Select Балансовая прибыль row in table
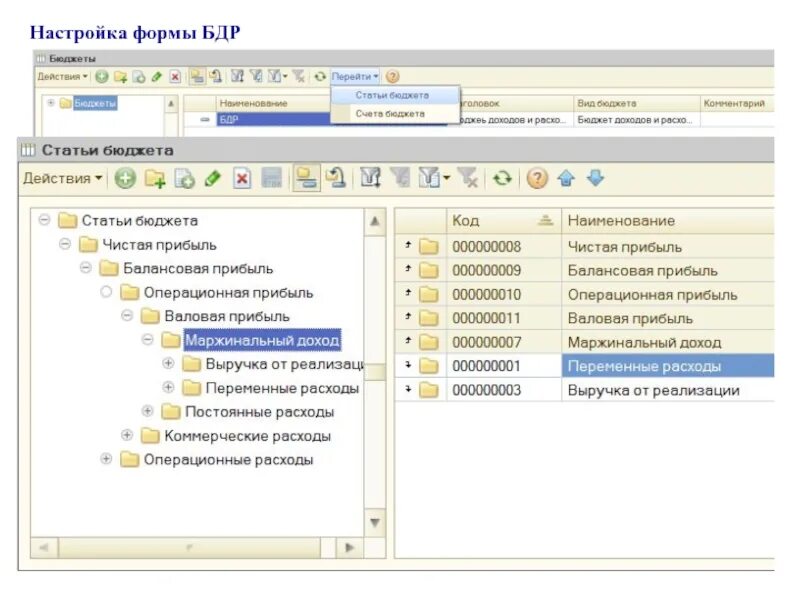 (584, 270)
